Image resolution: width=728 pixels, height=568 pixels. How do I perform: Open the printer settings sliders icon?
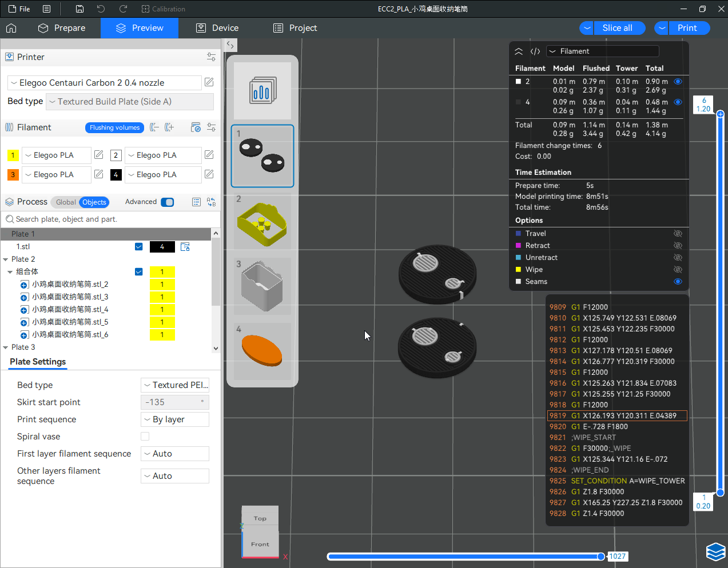click(211, 57)
